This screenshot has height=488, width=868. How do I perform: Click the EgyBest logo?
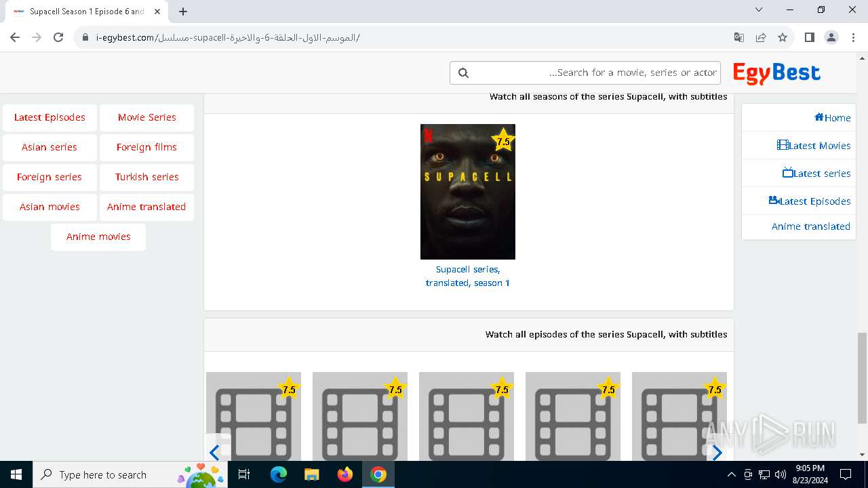pos(776,73)
